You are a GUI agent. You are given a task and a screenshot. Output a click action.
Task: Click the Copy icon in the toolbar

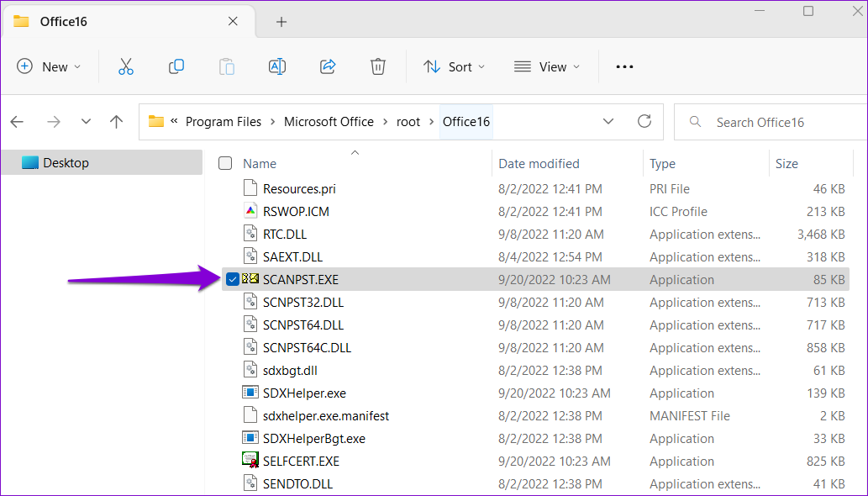pyautogui.click(x=176, y=66)
